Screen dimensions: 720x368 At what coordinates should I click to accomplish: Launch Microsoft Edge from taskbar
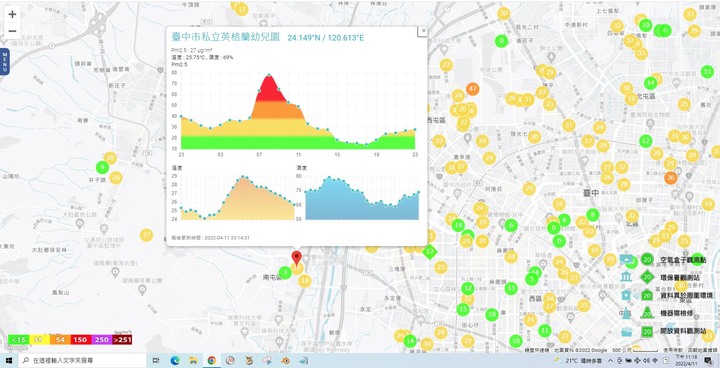point(175,361)
